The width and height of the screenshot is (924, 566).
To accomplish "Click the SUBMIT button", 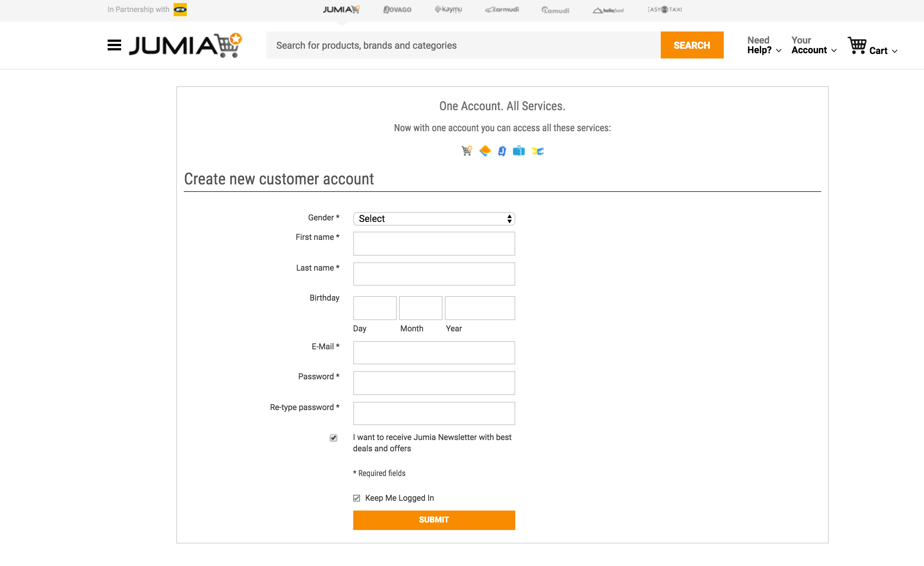I will pos(434,520).
